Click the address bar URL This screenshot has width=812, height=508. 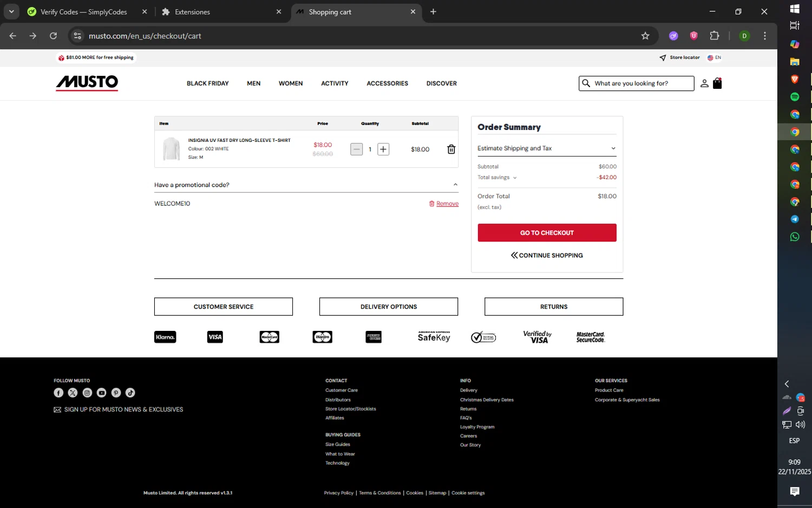click(x=145, y=36)
